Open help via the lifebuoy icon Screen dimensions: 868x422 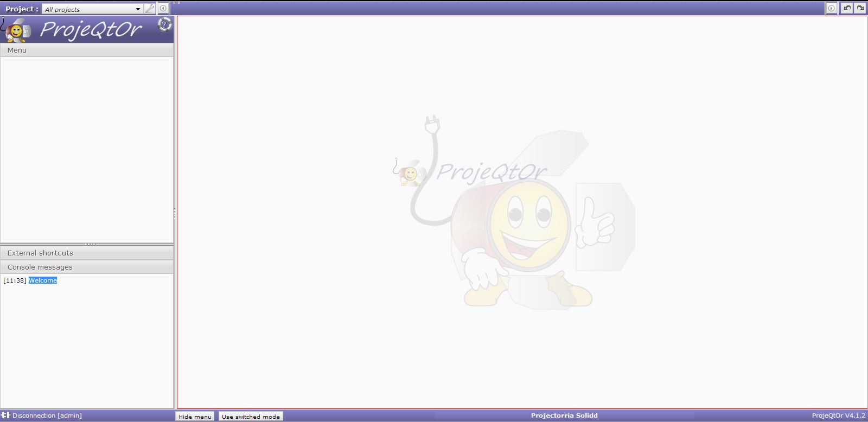(164, 24)
